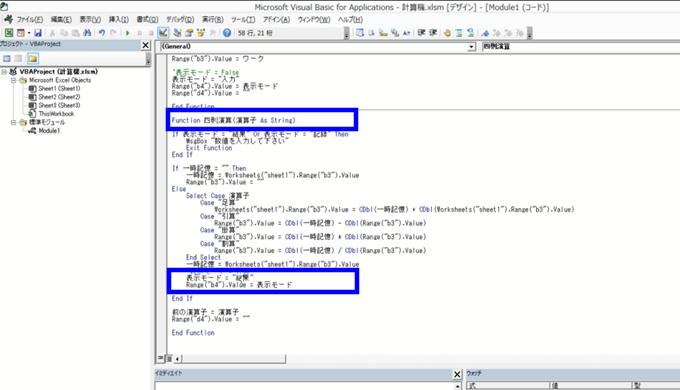The image size is (680, 390).
Task: Open the Properties Window toolbar icon
Action: [189, 33]
